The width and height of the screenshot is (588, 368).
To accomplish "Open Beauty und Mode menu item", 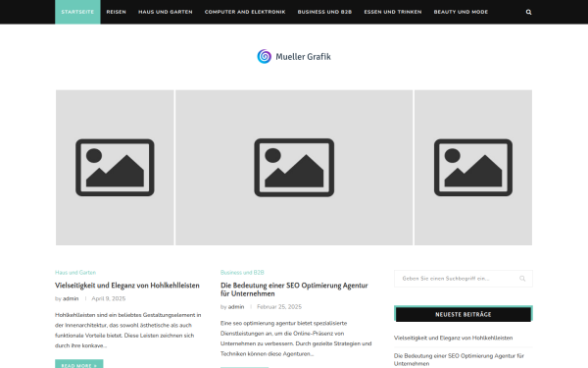I will click(461, 12).
